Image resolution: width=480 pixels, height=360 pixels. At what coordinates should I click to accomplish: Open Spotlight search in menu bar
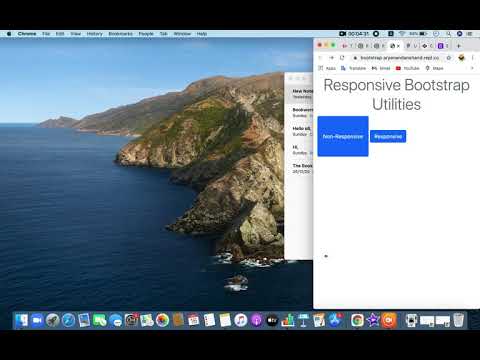click(x=449, y=34)
